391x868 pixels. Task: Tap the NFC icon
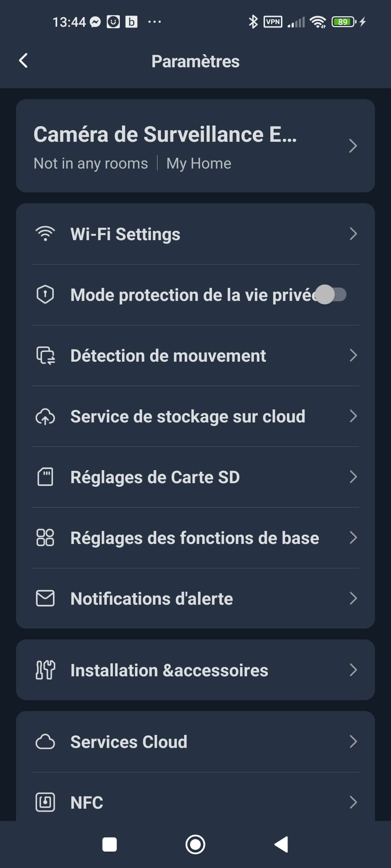pos(45,802)
